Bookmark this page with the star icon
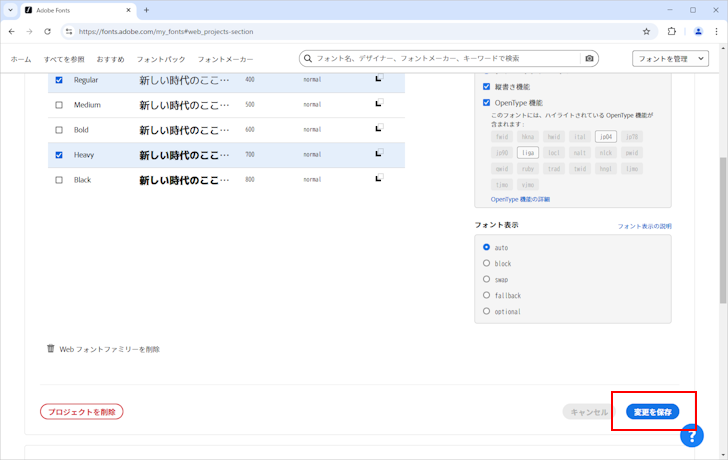 point(646,32)
